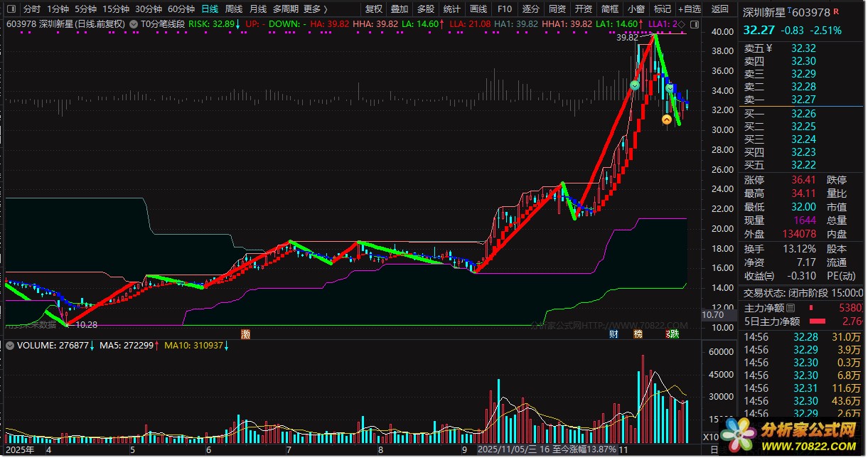Expand the 更多 periods menu
868x458 pixels.
tap(316, 9)
